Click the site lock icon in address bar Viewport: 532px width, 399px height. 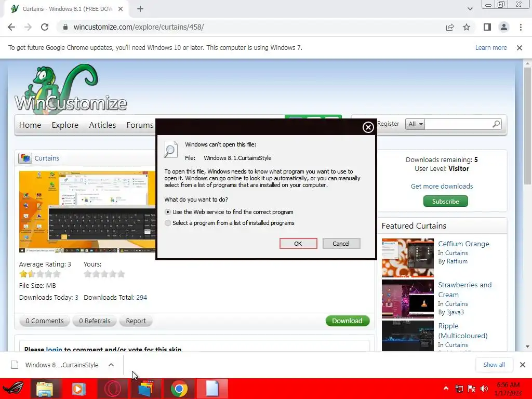click(65, 27)
